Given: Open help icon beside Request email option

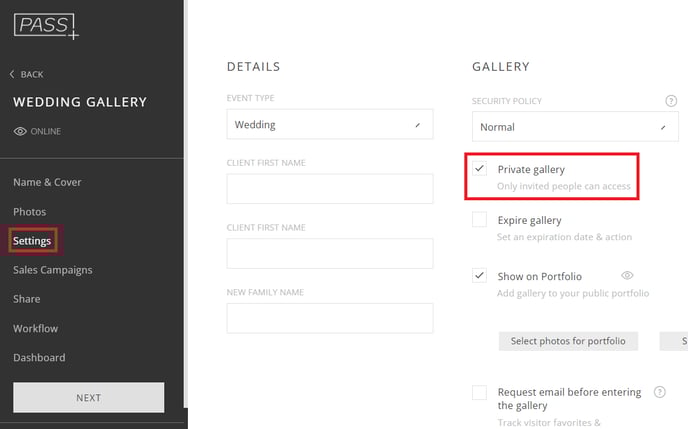Looking at the screenshot, I should pyautogui.click(x=659, y=392).
